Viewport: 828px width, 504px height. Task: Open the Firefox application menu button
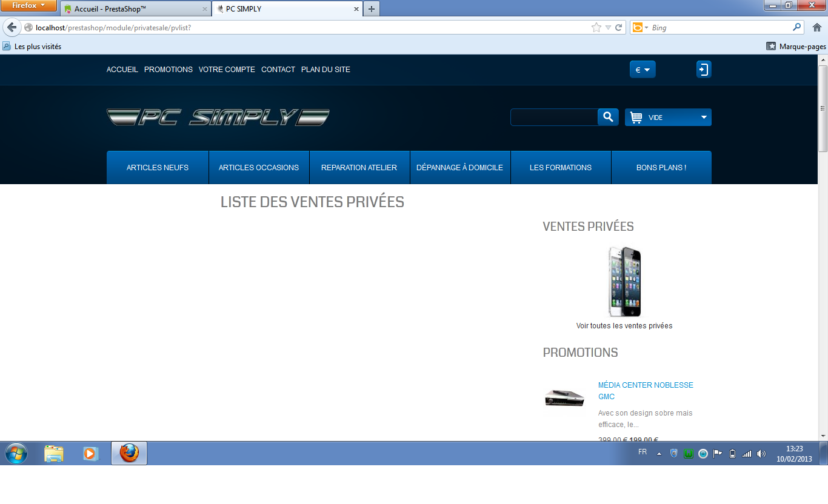(29, 5)
